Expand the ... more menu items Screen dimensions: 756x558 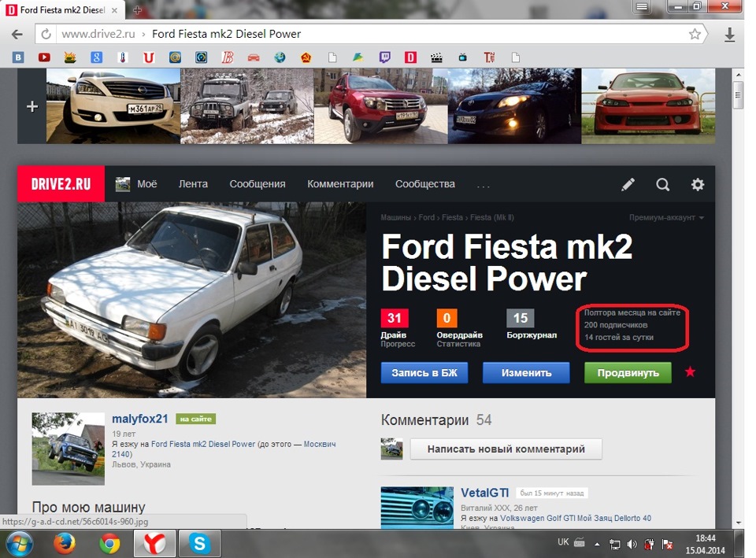click(x=483, y=185)
